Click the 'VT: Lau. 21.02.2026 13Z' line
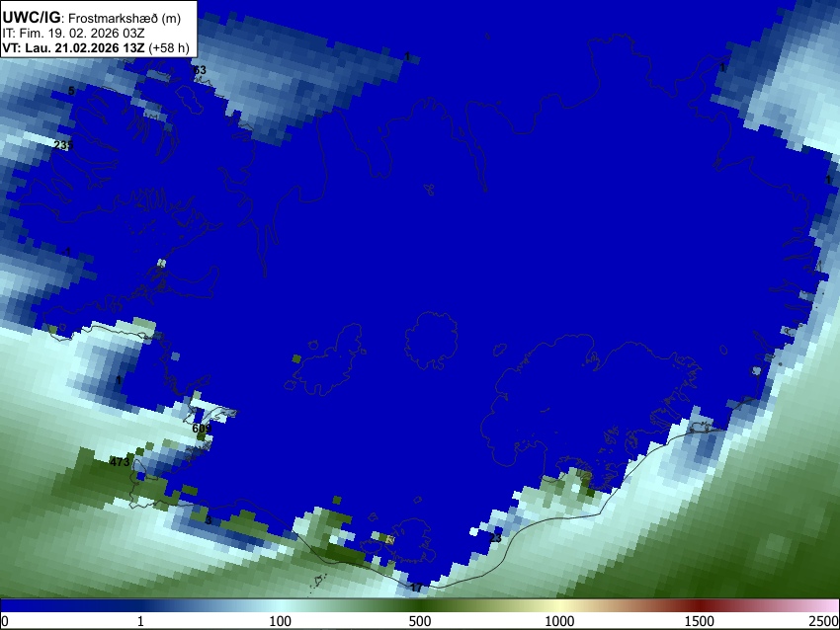The image size is (840, 630). click(x=73, y=47)
